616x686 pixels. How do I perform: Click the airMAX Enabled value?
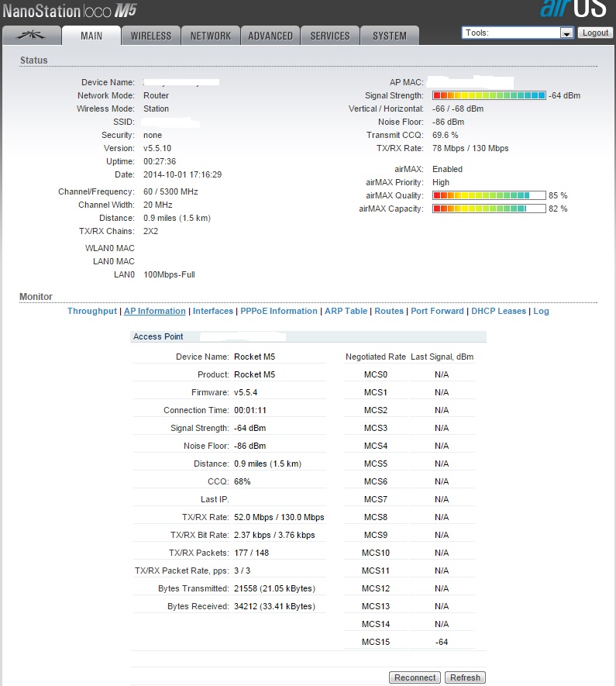447,169
